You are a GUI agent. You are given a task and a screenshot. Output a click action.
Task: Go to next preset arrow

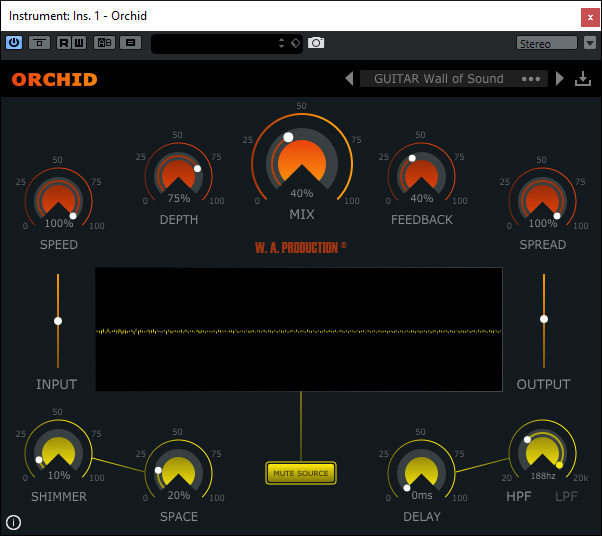pos(560,79)
